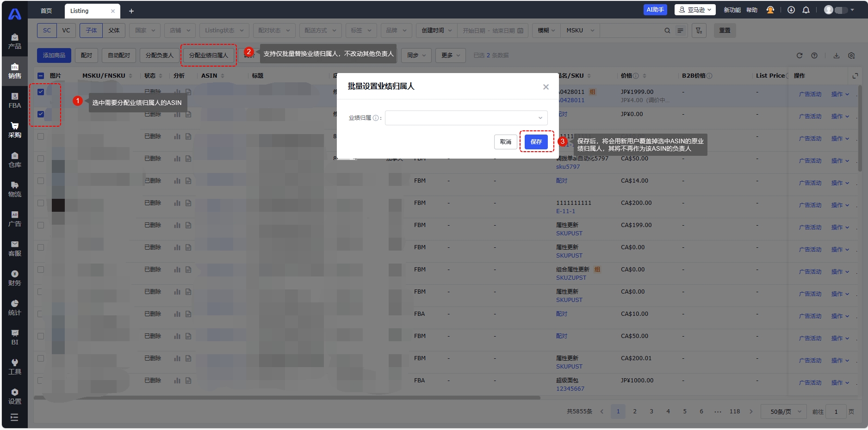The width and height of the screenshot is (868, 430).
Task: Open the 采购 sidebar module
Action: (x=15, y=130)
